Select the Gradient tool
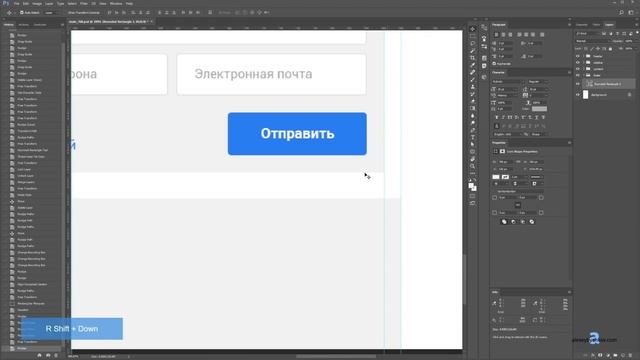This screenshot has height=360, width=640. pos(472,109)
